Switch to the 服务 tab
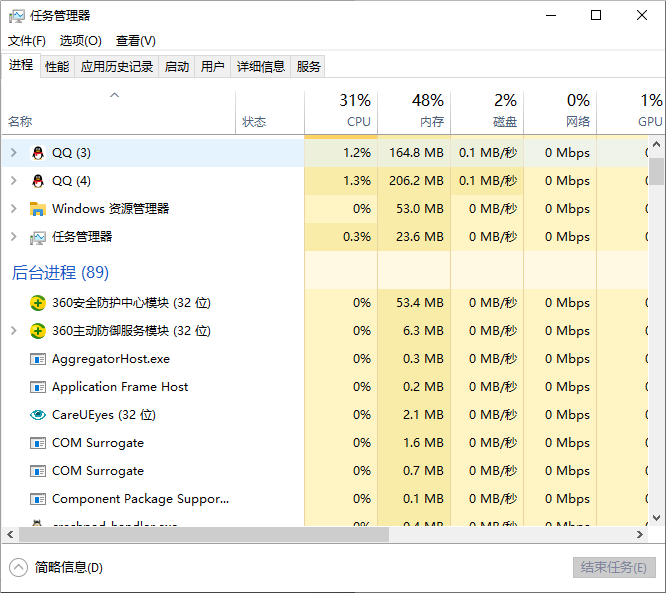 tap(308, 67)
